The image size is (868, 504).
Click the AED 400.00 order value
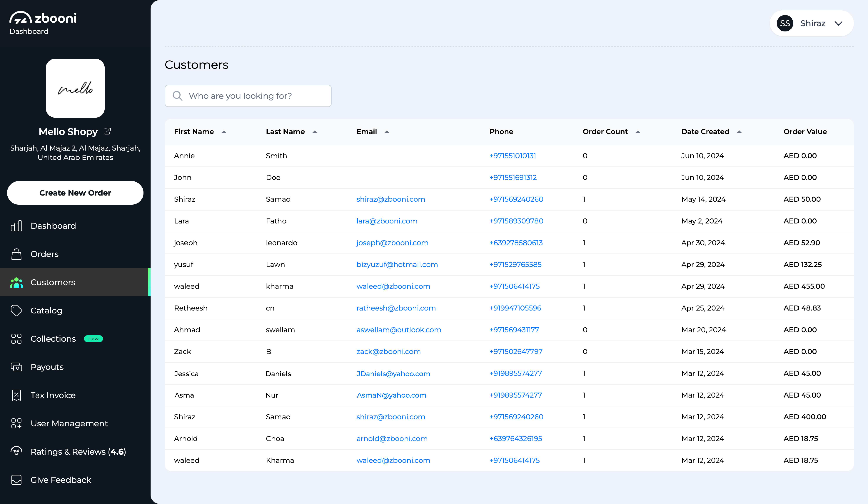point(805,417)
